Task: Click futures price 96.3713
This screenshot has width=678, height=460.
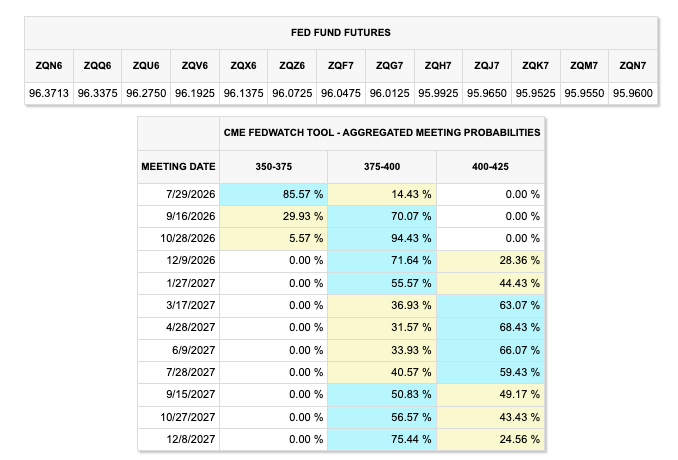Action: [49, 93]
